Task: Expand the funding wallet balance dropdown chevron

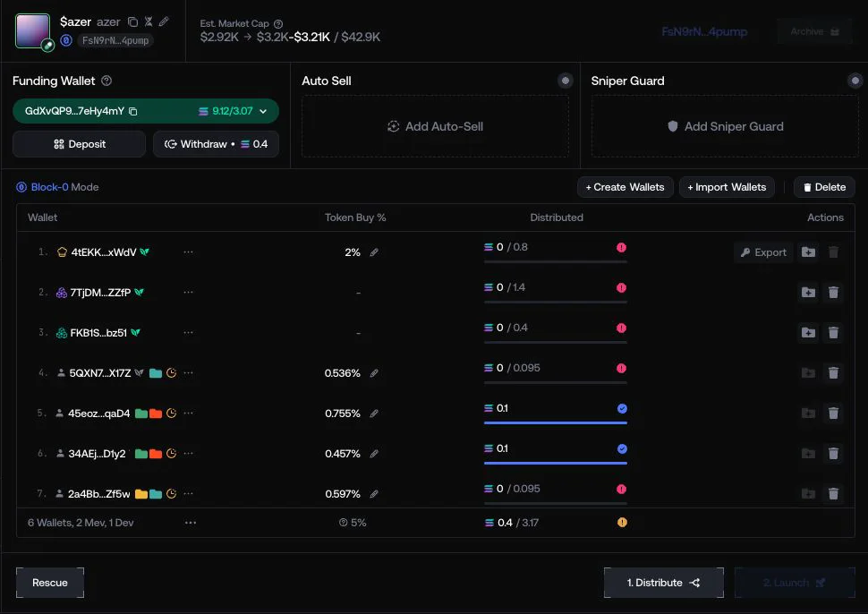Action: [263, 111]
